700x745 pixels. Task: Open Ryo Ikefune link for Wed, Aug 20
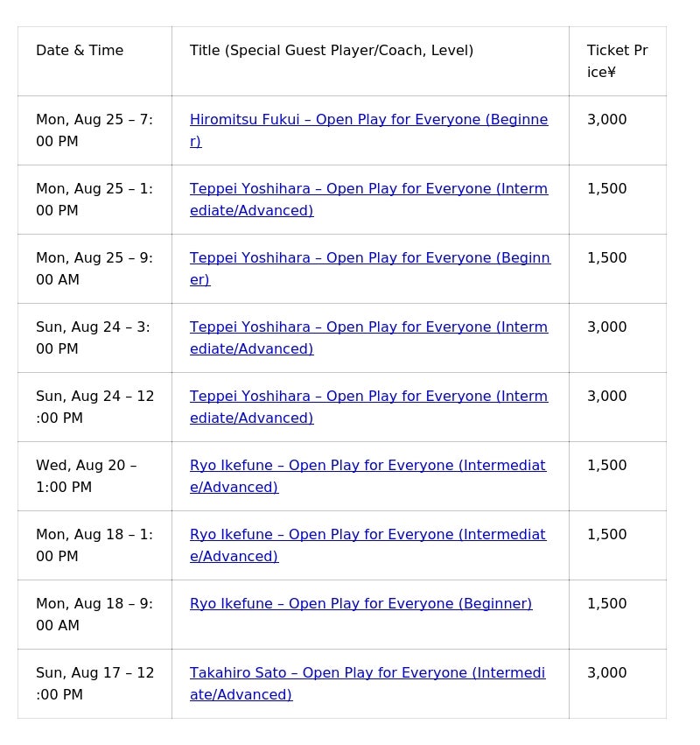(x=367, y=466)
